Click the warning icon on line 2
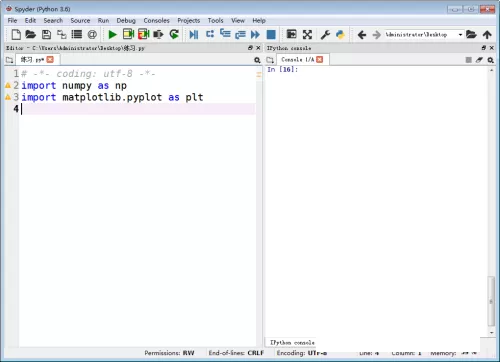 tap(8, 86)
